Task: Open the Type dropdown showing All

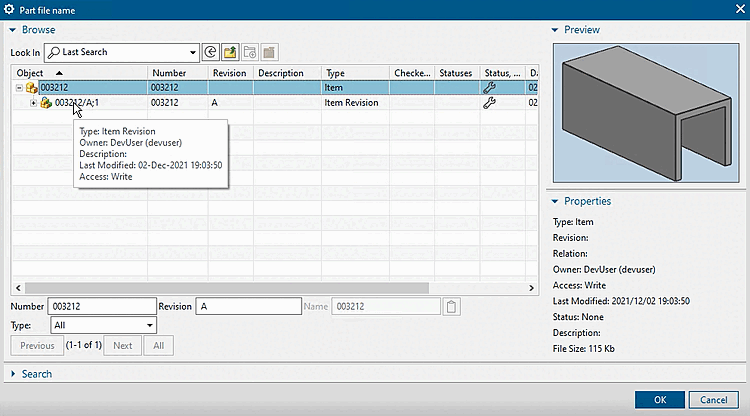Action: 150,325
